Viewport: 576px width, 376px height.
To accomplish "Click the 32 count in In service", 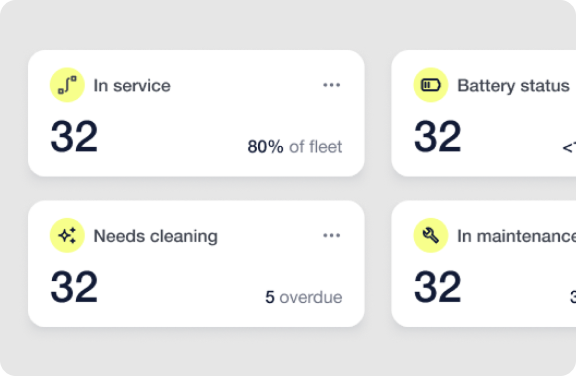I will point(74,137).
